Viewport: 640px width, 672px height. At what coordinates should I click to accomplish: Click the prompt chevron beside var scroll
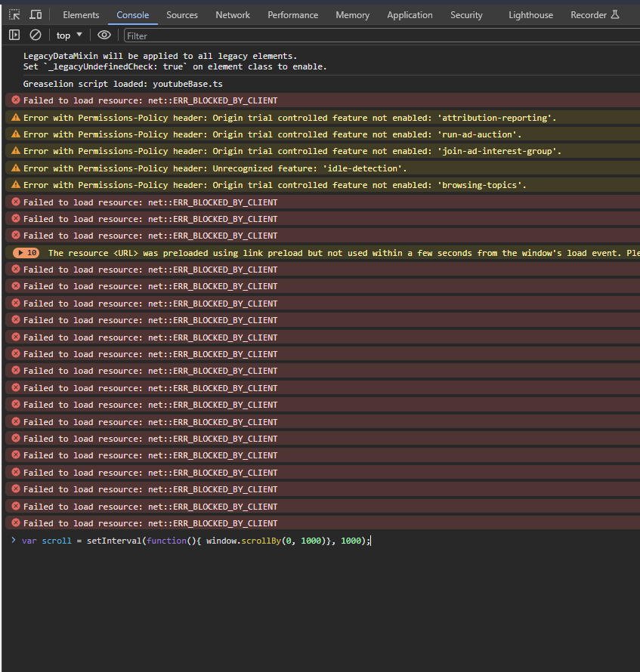click(14, 541)
